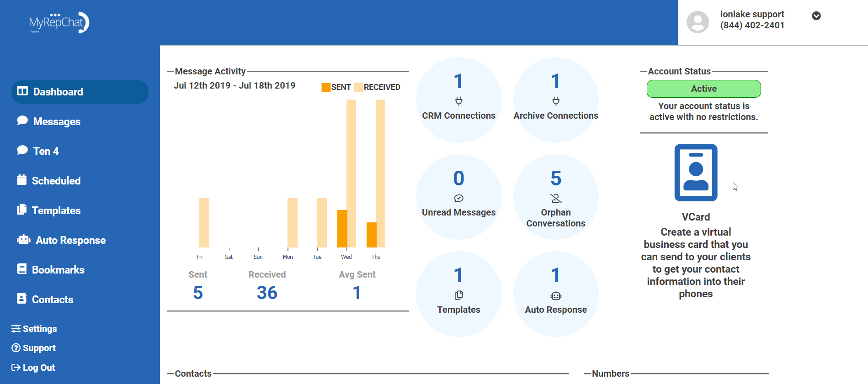Go to Scheduled in the sidebar
Screen dimensions: 868x384
[56, 181]
